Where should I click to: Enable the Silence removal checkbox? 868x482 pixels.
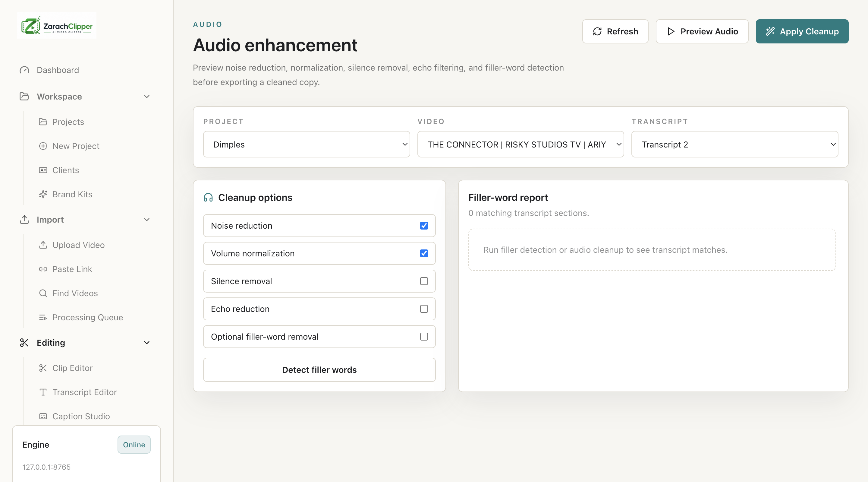[424, 281]
